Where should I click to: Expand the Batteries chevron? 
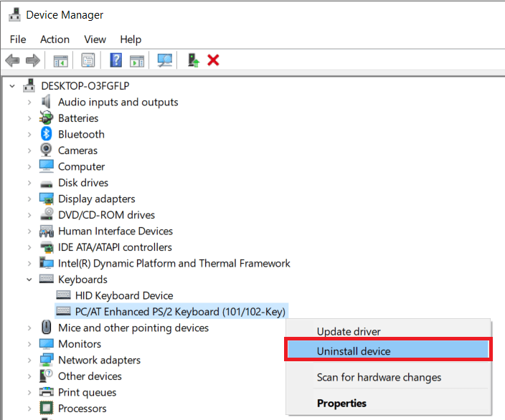pos(29,118)
